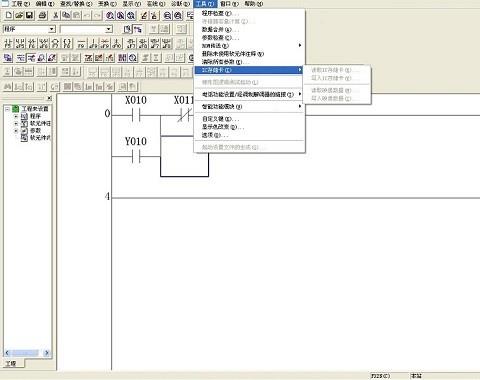Open the 程序 dropdown in toolbar
Viewport: 480px width, 380px height.
pyautogui.click(x=52, y=29)
